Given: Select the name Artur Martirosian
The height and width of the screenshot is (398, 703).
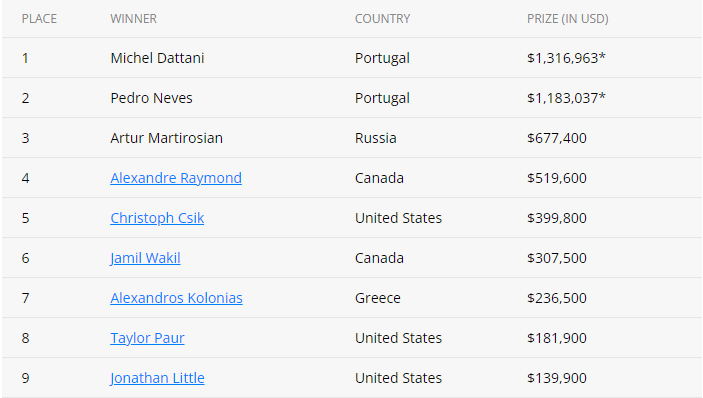Looking at the screenshot, I should click(x=166, y=138).
